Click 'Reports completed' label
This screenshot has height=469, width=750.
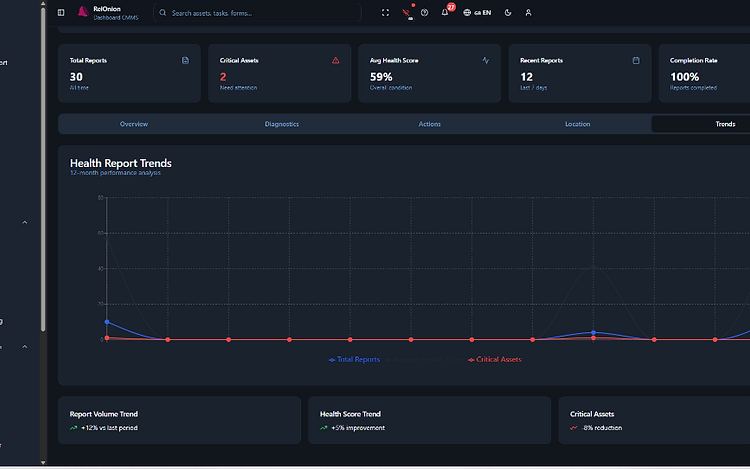click(x=693, y=88)
